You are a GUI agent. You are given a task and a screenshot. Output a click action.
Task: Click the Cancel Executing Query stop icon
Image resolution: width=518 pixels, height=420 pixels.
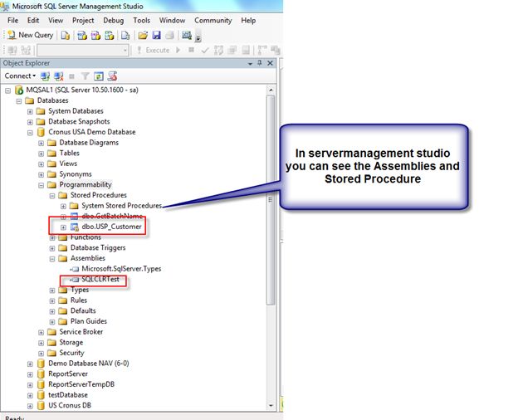point(191,51)
